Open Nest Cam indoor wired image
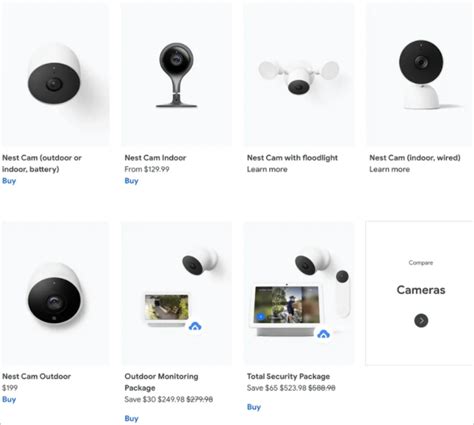Image resolution: width=474 pixels, height=425 pixels. (x=419, y=74)
